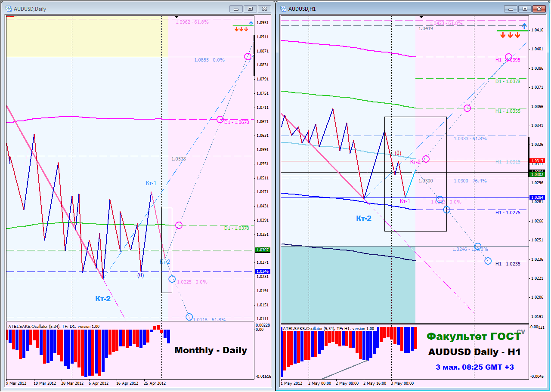Select blue circle at H1 - 1.0235 level
Image resolution: width=551 pixels, height=392 pixels.
click(x=488, y=261)
